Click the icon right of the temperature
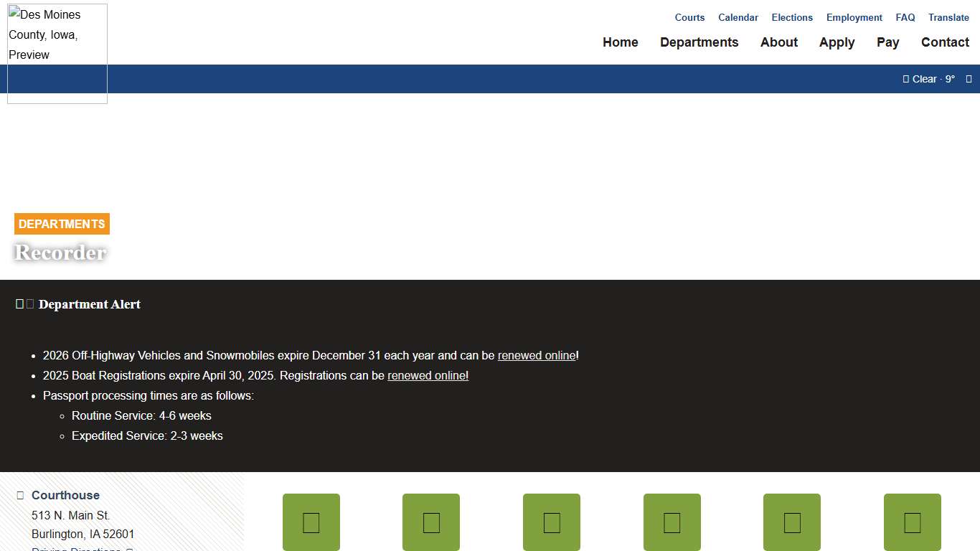This screenshot has width=980, height=551. (x=969, y=79)
